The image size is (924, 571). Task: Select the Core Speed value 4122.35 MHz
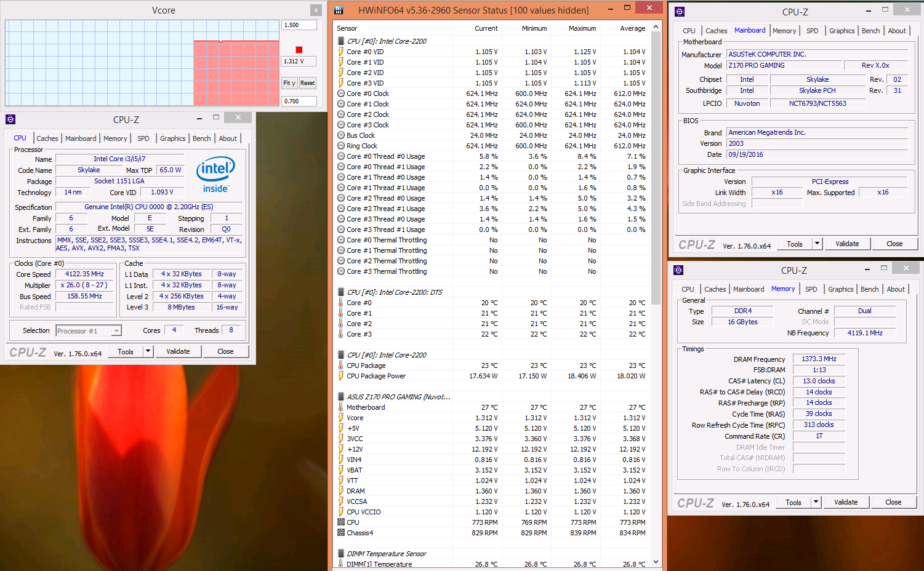click(x=84, y=274)
